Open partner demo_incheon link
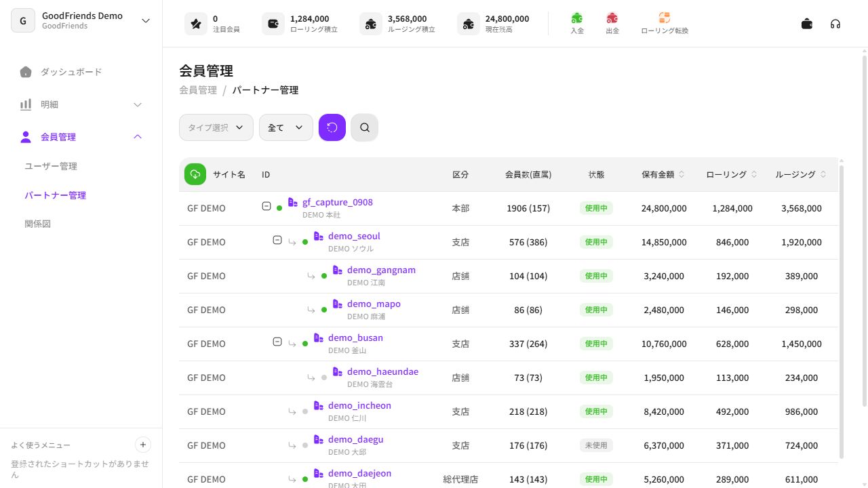Viewport: 868px width, 488px height. coord(359,405)
